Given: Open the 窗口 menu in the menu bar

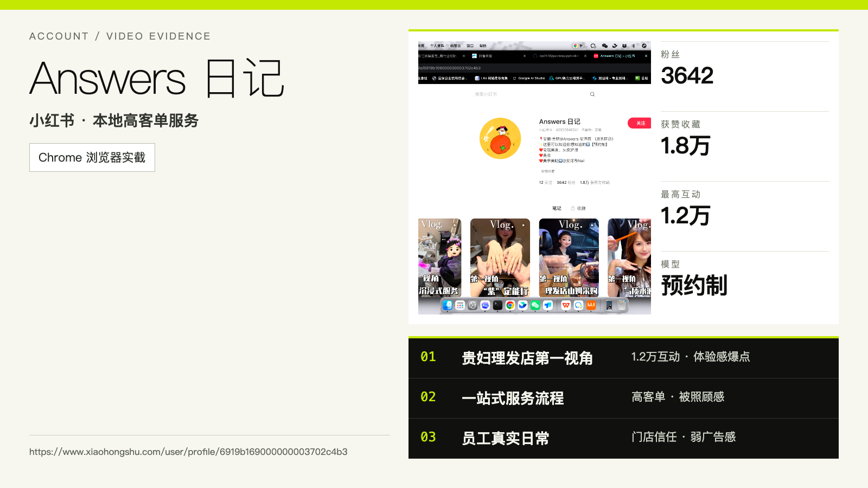Looking at the screenshot, I should pos(470,46).
